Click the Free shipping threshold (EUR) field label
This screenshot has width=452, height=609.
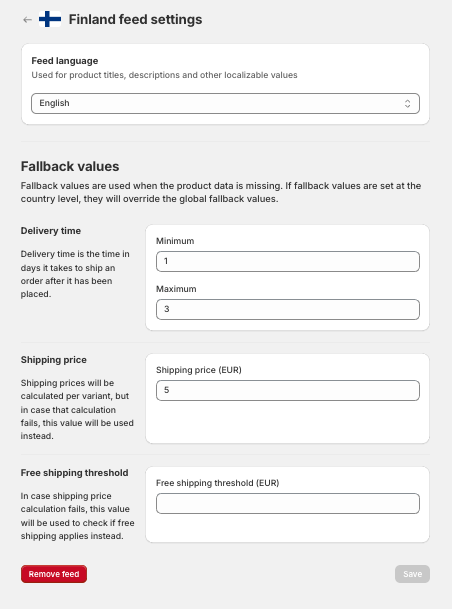(217, 483)
